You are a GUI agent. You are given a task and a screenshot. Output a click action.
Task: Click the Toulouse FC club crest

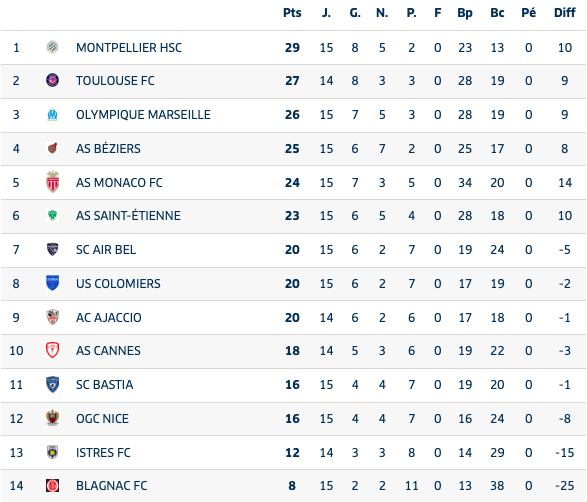pyautogui.click(x=52, y=80)
